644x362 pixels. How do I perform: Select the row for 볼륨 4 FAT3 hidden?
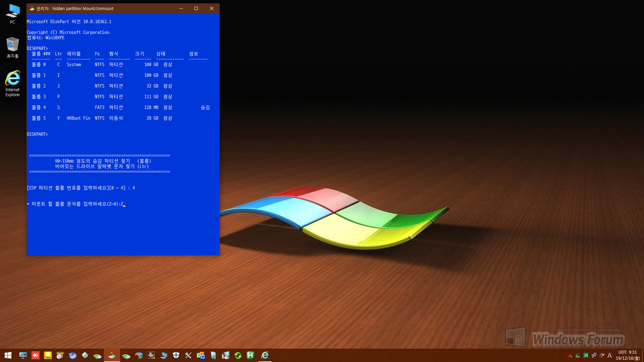click(121, 107)
